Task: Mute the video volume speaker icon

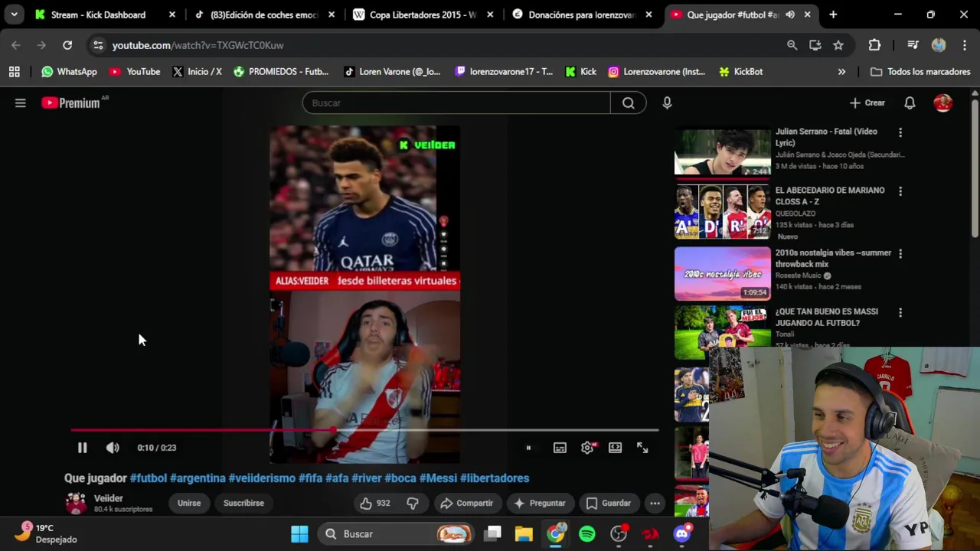Action: pyautogui.click(x=113, y=448)
